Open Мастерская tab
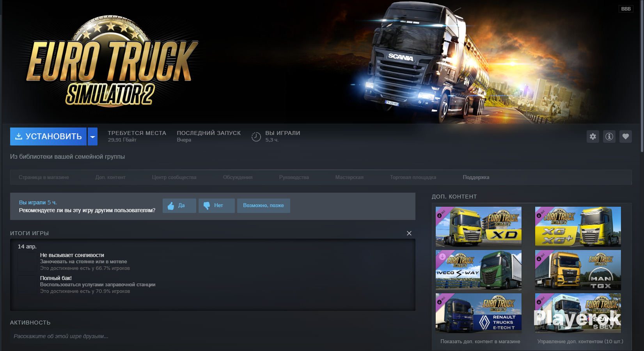This screenshot has width=644, height=351. [x=349, y=177]
